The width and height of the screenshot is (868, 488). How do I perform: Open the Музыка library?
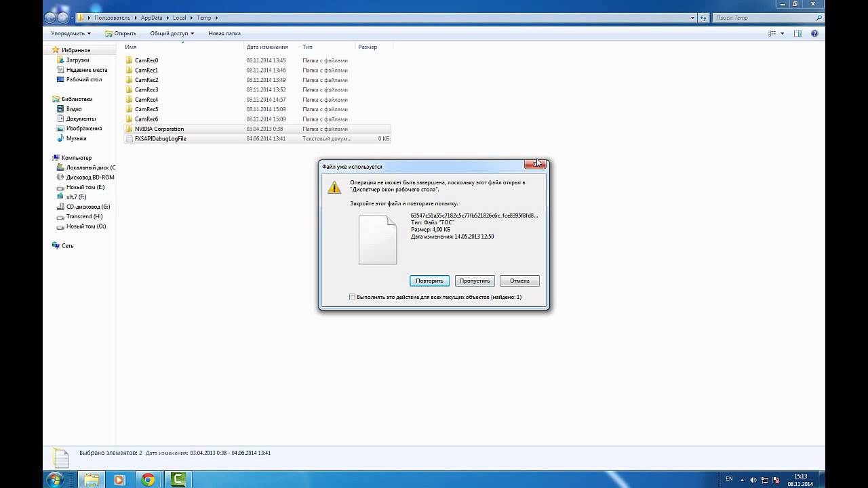pos(76,138)
